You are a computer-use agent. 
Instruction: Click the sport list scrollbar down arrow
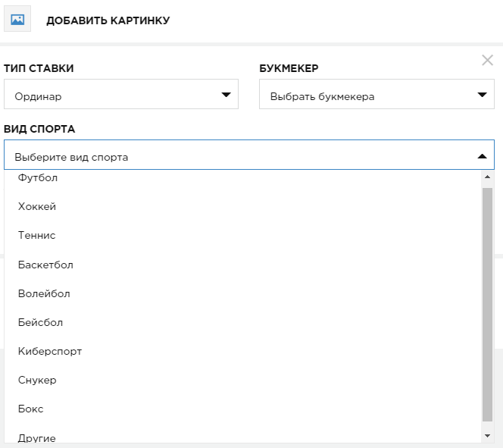[x=487, y=436]
